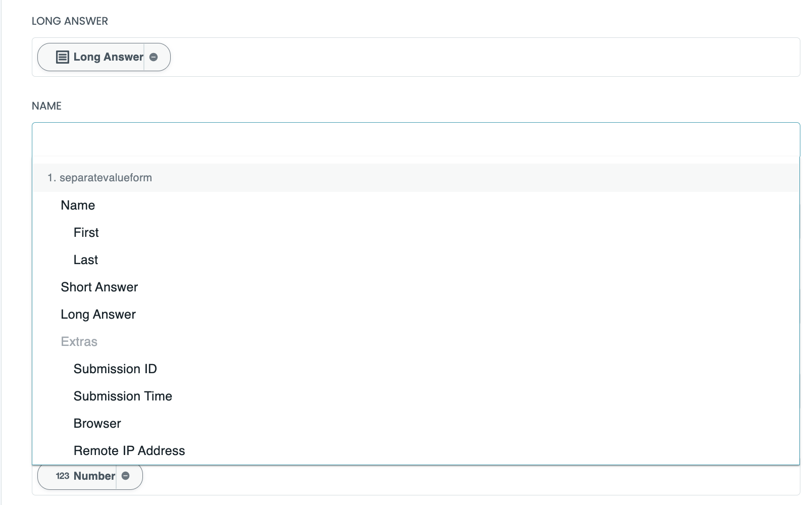
Task: Select the Remote IP Address option
Action: tap(129, 450)
